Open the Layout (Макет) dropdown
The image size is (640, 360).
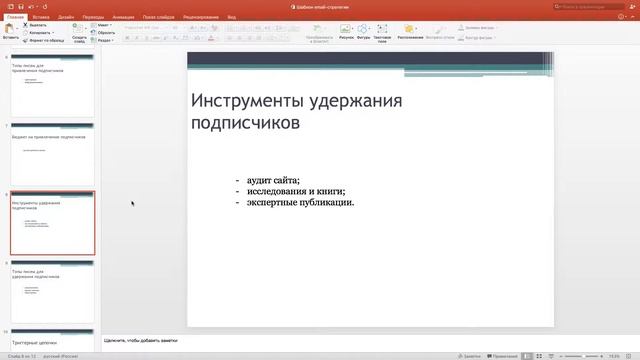pos(102,25)
